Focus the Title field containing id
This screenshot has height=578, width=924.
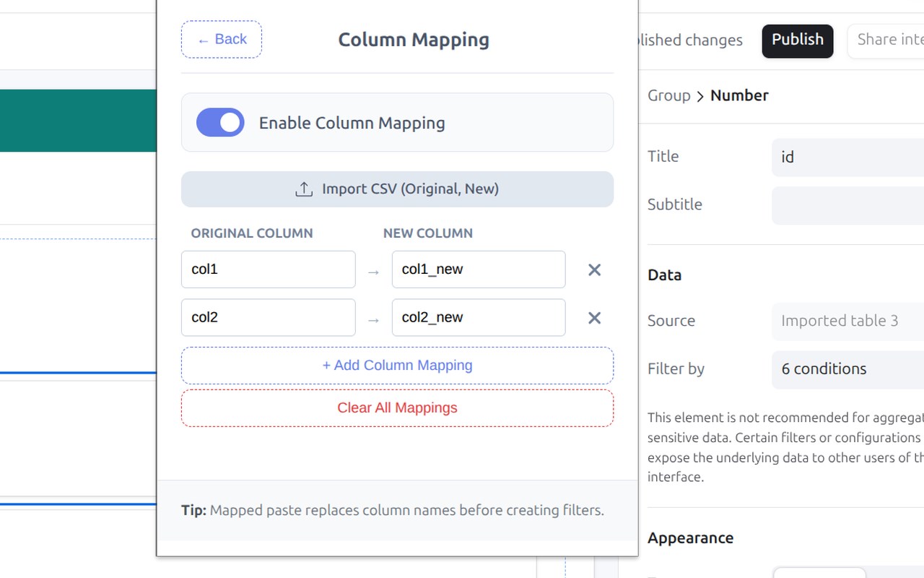[x=848, y=157]
